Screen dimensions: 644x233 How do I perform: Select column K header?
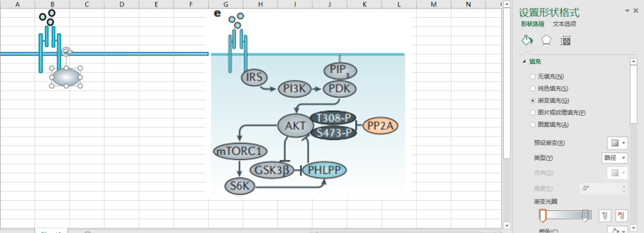click(364, 5)
